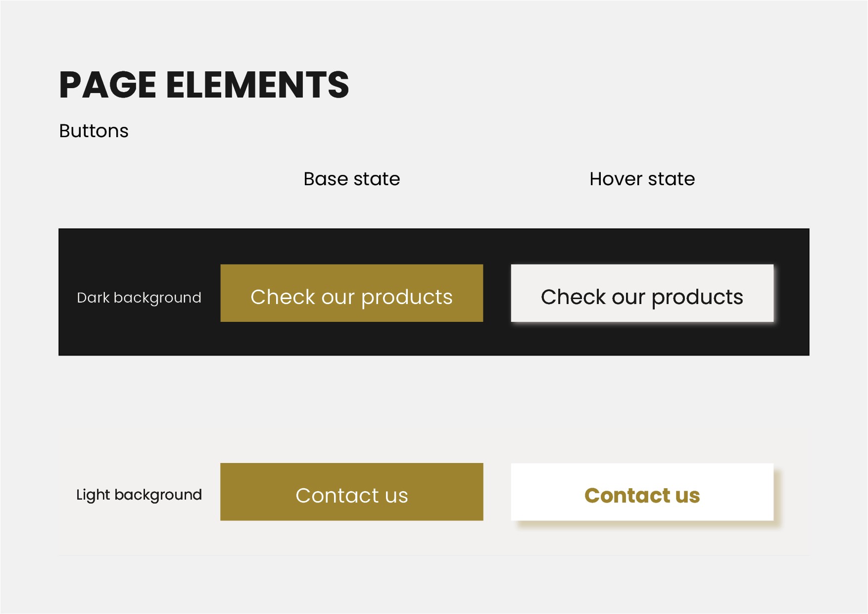Click the "PAGE ELEMENTS" heading
The width and height of the screenshot is (868, 614).
(x=204, y=85)
